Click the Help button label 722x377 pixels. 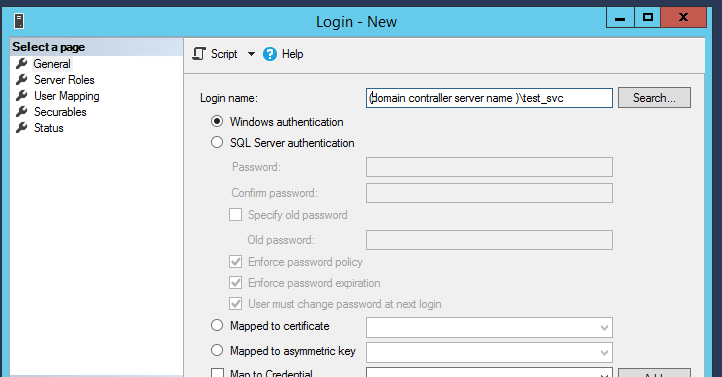point(292,54)
